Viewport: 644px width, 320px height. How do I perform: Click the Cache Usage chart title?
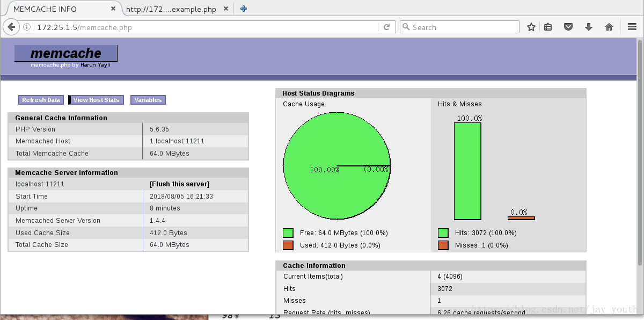pyautogui.click(x=304, y=104)
